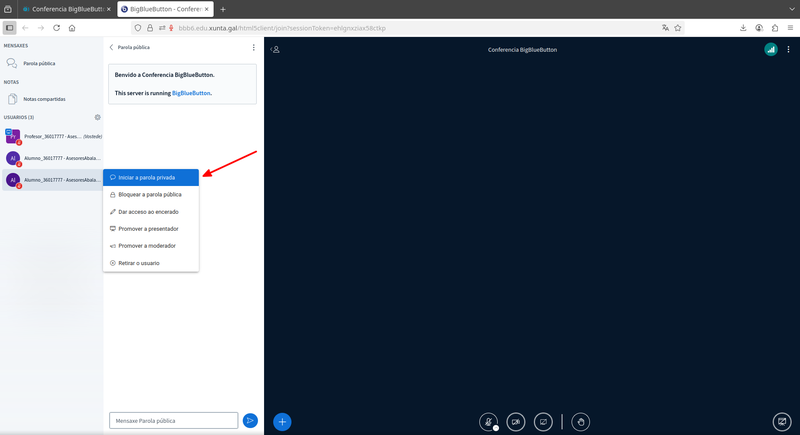Toggle the users list panel icon
800x435 pixels.
[276, 49]
